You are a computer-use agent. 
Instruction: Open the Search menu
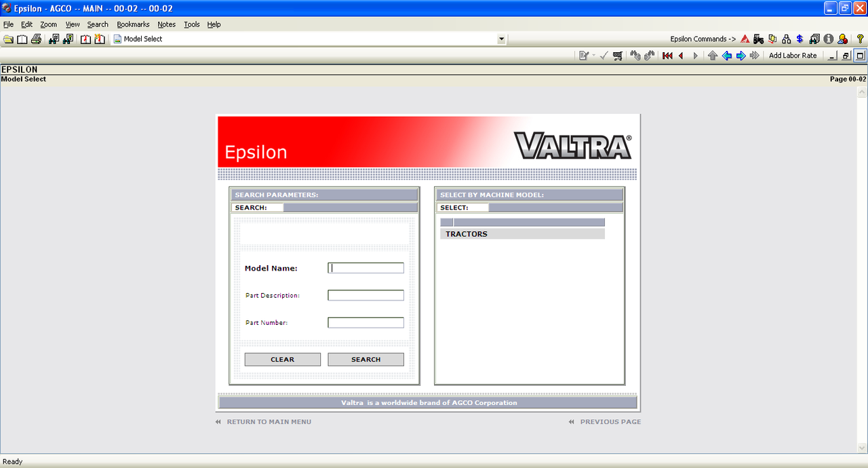point(98,24)
